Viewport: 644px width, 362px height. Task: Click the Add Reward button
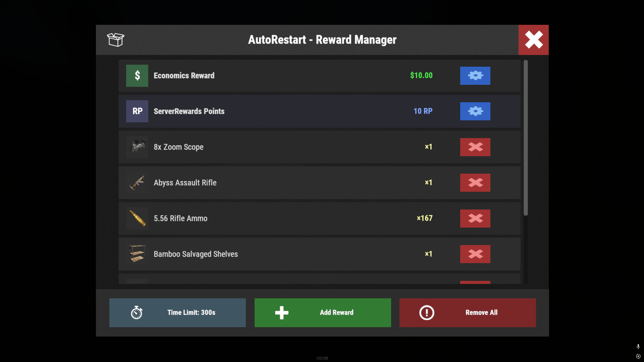323,313
